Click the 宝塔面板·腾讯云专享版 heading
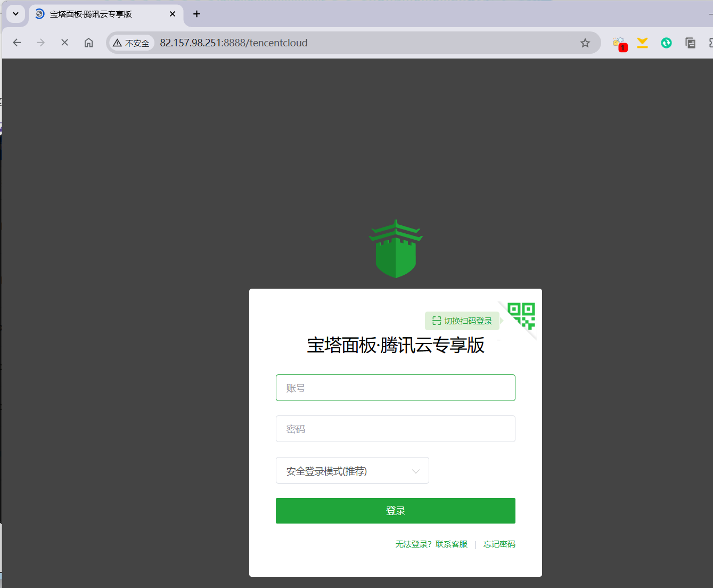The height and width of the screenshot is (588, 713). [396, 345]
